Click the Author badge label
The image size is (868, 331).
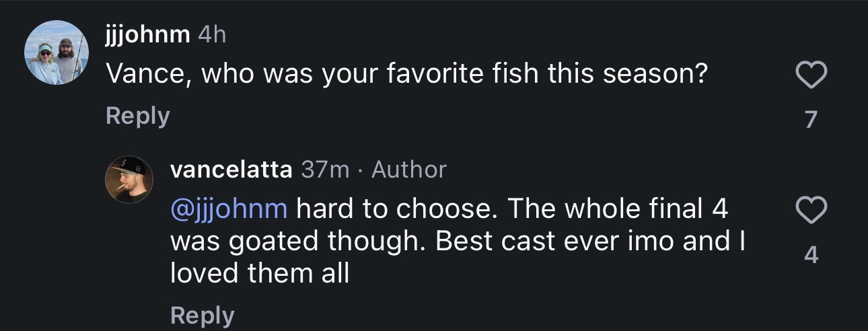[408, 170]
